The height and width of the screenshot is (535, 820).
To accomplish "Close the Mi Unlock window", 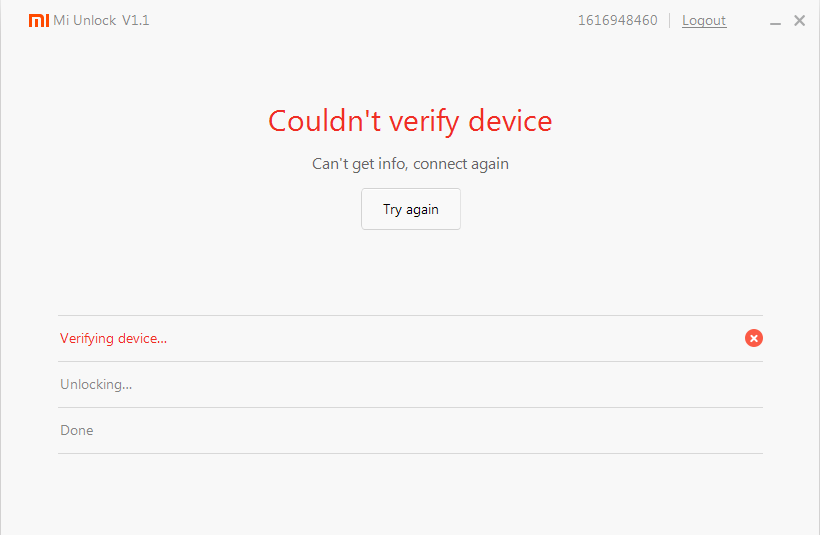I will (x=800, y=20).
